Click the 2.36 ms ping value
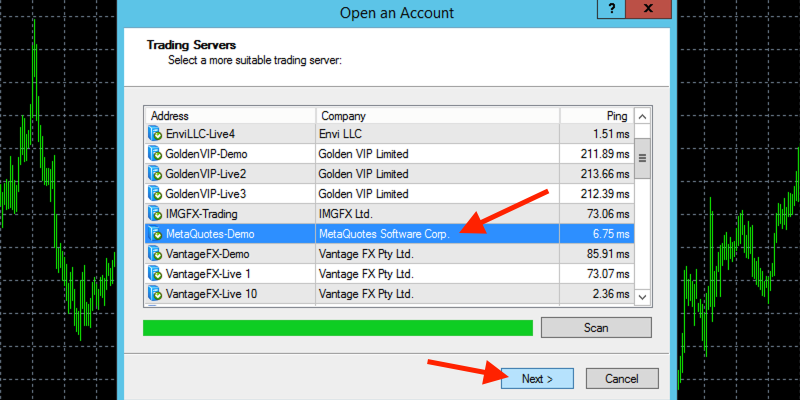The height and width of the screenshot is (400, 800). (611, 294)
